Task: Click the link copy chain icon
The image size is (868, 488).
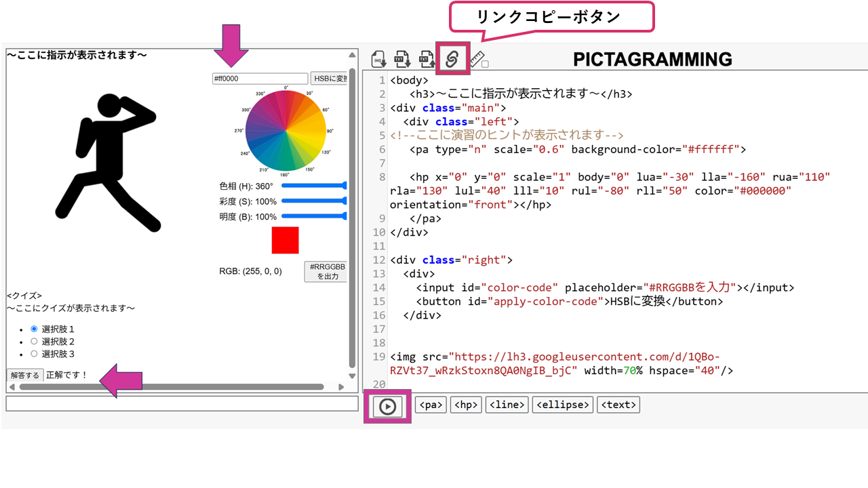Action: tap(452, 59)
